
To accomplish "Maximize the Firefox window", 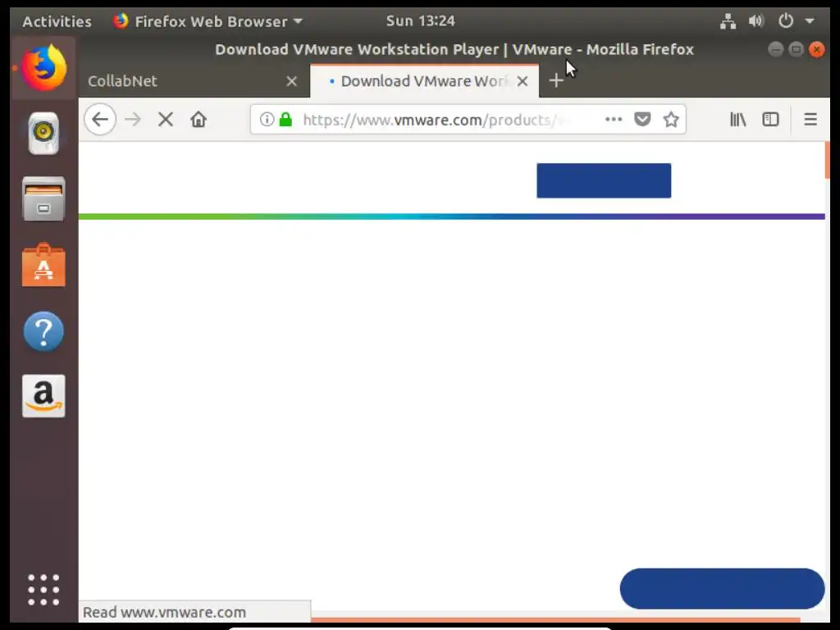I will pyautogui.click(x=796, y=49).
